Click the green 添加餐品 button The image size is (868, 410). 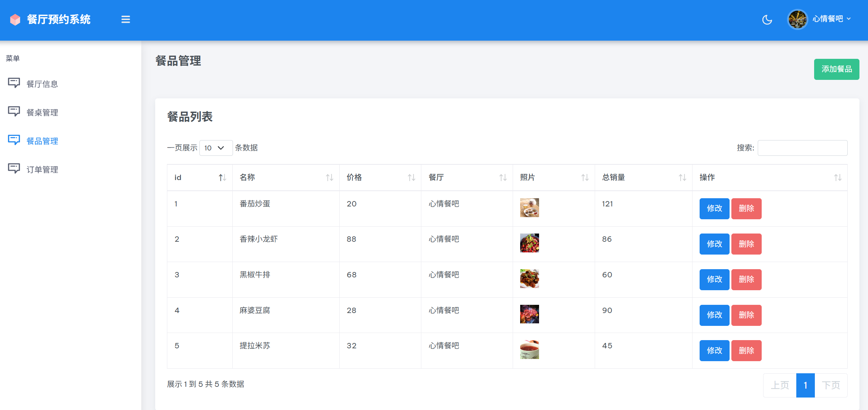(836, 69)
